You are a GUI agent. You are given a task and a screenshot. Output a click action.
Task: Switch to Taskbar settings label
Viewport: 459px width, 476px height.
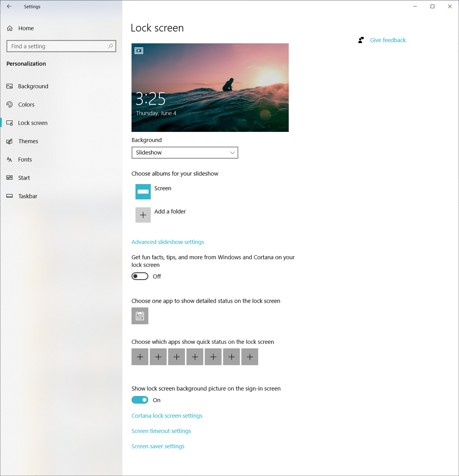(x=28, y=196)
